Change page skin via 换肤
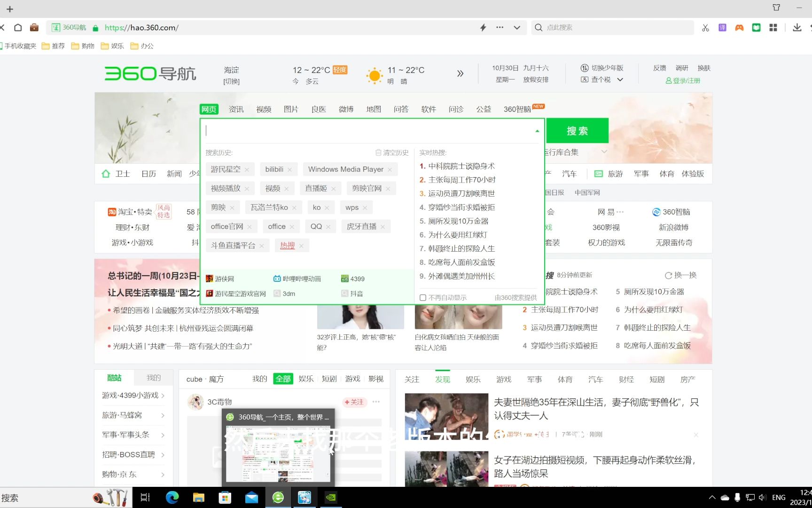Screen dimensions: 812x508 [x=704, y=67]
